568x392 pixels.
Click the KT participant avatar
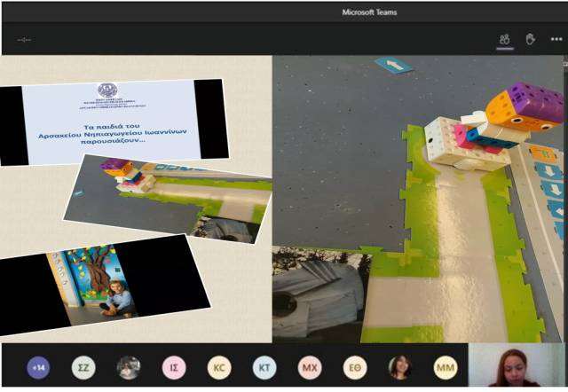264,367
